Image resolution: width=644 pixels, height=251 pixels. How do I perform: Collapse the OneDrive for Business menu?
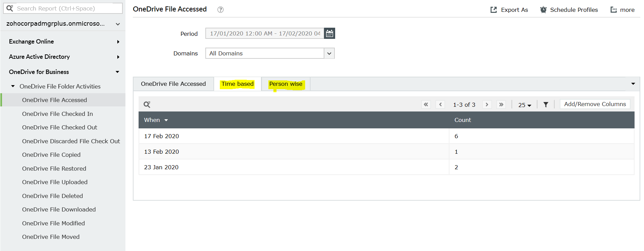(117, 72)
